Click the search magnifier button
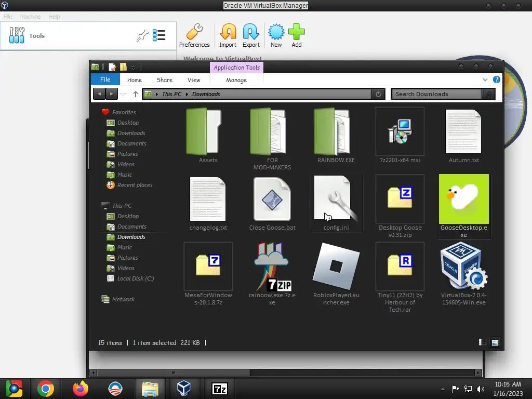 pyautogui.click(x=488, y=94)
